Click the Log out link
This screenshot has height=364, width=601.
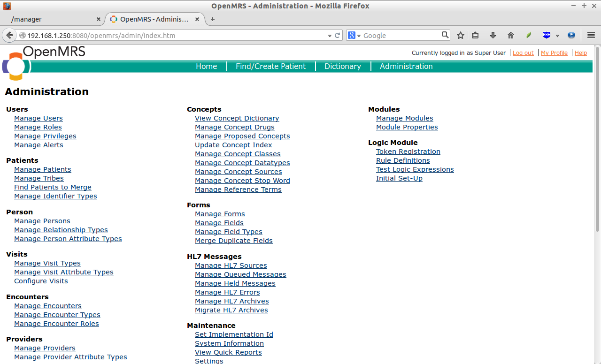point(523,53)
